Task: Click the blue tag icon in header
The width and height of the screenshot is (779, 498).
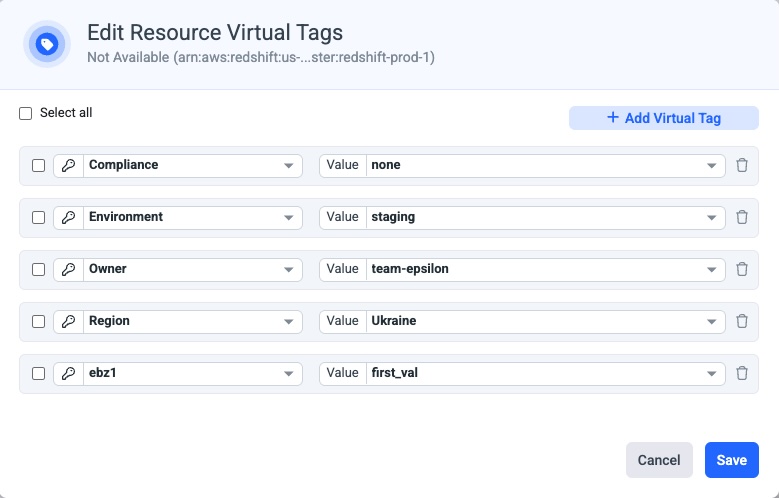Action: tap(47, 44)
